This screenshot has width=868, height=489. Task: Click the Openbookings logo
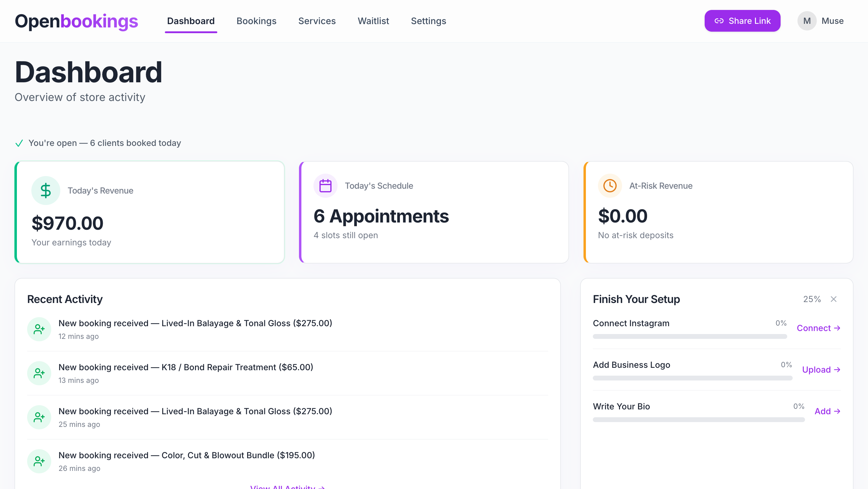(x=77, y=21)
